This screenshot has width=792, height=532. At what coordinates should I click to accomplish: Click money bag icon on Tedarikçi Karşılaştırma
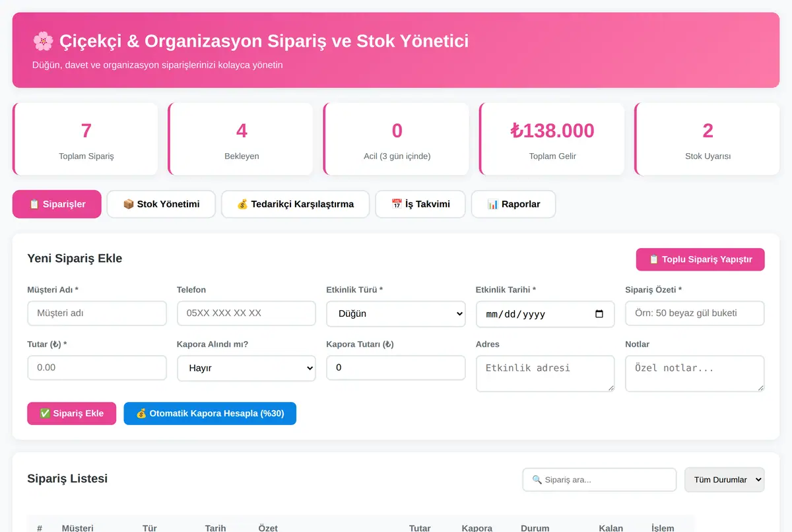242,204
